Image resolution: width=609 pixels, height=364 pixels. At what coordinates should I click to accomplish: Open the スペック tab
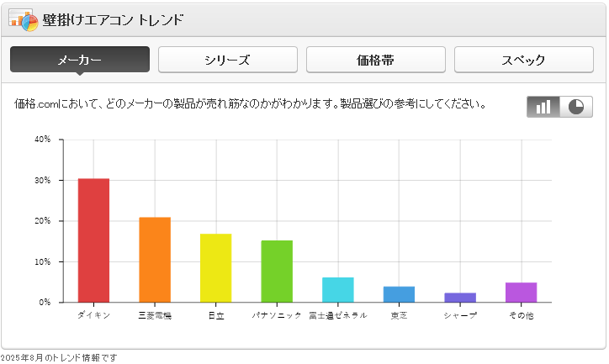click(x=523, y=60)
